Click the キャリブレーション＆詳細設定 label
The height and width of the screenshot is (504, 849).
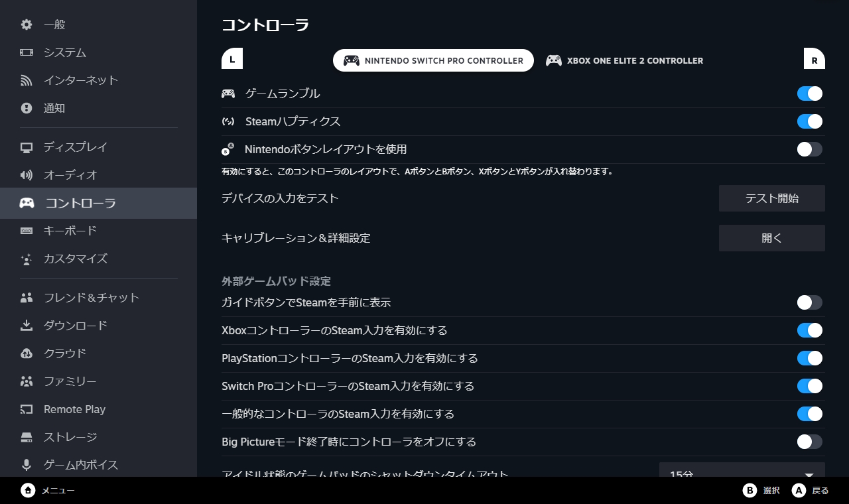click(x=296, y=238)
